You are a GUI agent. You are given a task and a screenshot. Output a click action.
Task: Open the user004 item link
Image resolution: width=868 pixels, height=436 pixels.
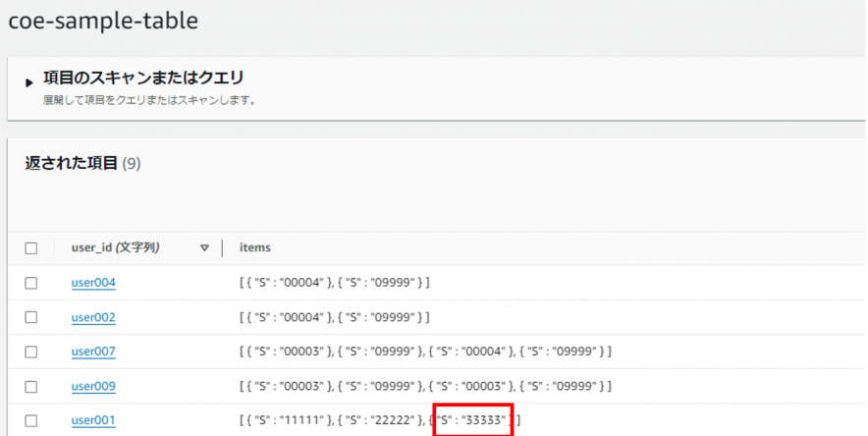(93, 283)
